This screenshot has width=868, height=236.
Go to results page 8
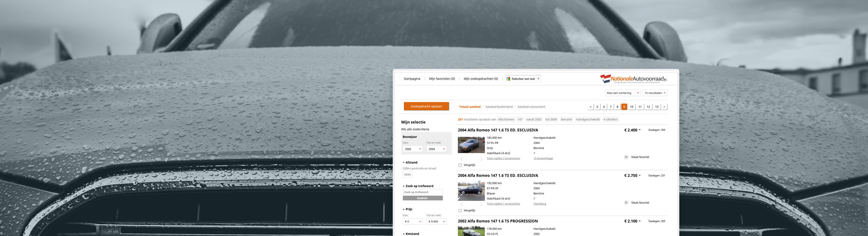617,107
